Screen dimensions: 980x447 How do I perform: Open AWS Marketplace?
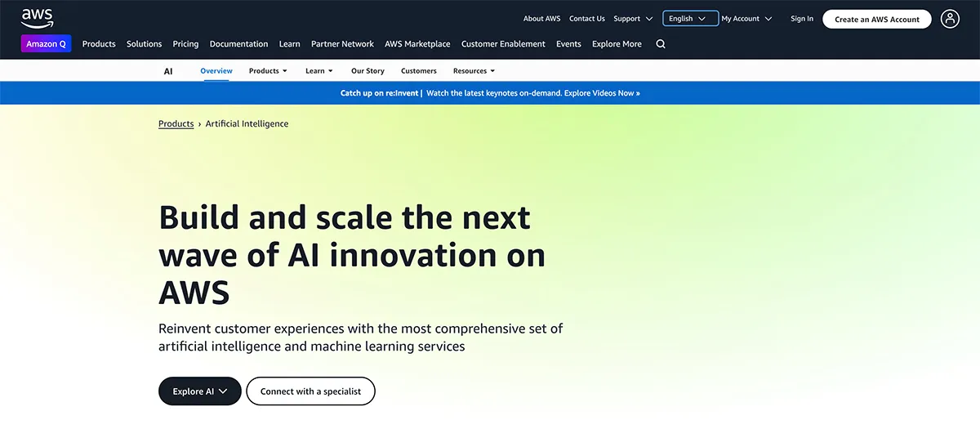tap(417, 44)
